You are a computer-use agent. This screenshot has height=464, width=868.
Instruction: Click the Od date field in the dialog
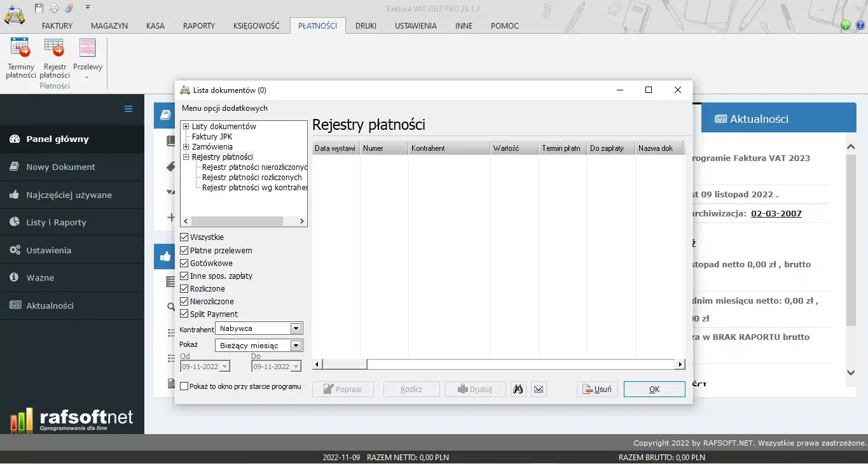click(202, 367)
